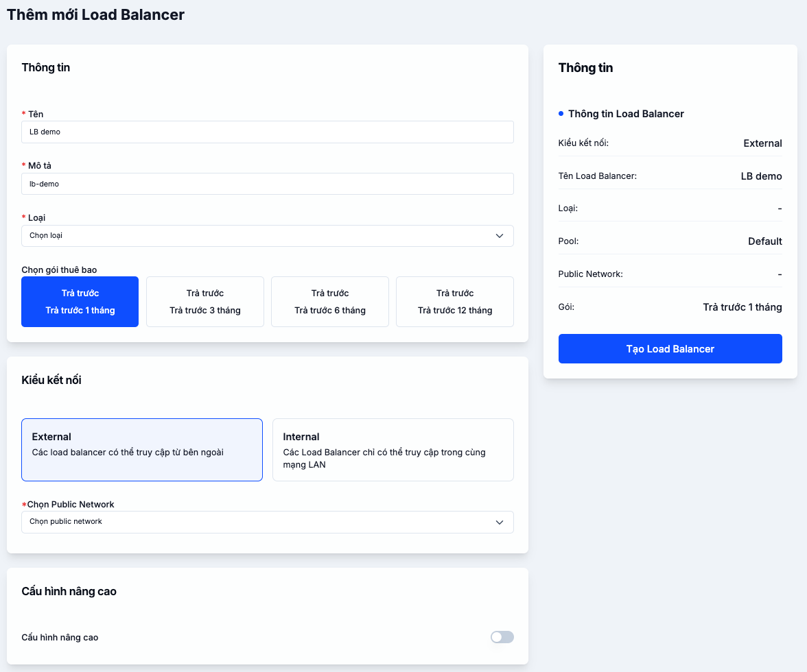This screenshot has width=807, height=672.
Task: Click the Trả trước 1 tháng summary value
Action: [742, 307]
